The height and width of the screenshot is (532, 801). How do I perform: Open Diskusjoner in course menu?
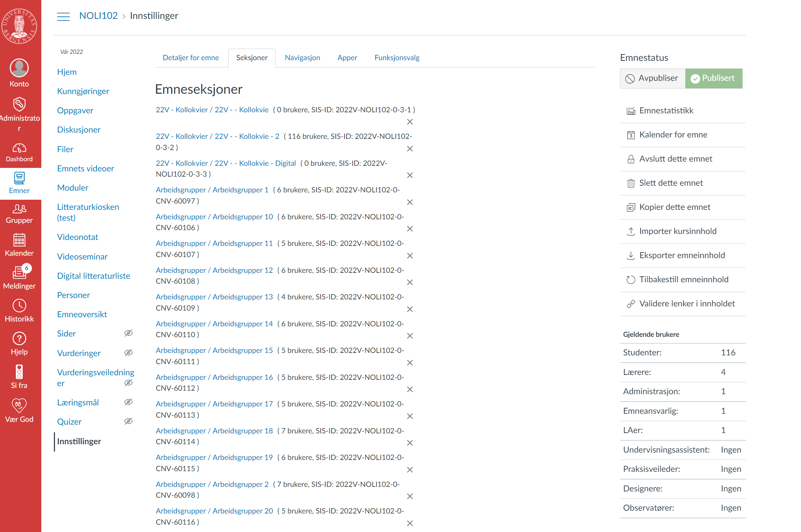click(x=79, y=130)
